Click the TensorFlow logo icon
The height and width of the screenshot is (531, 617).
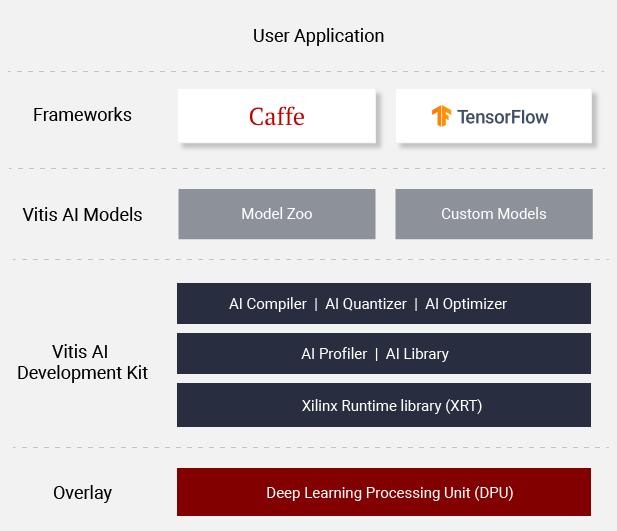[x=441, y=116]
